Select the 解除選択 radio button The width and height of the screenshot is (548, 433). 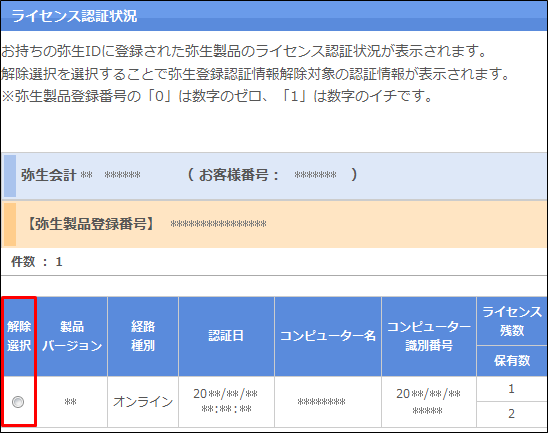[x=18, y=402]
